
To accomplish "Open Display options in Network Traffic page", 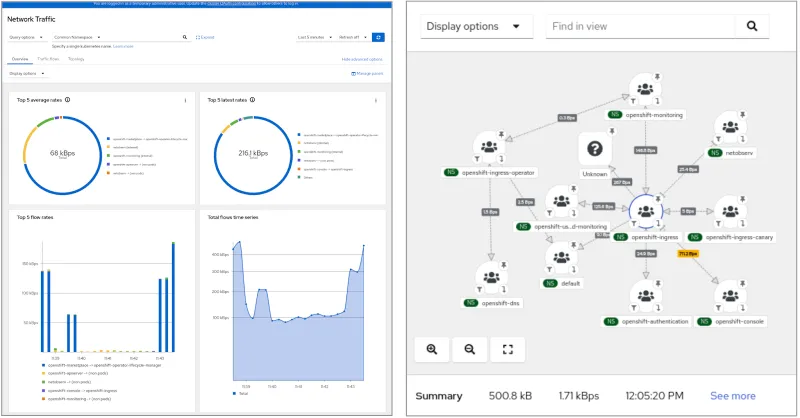I will coord(27,73).
